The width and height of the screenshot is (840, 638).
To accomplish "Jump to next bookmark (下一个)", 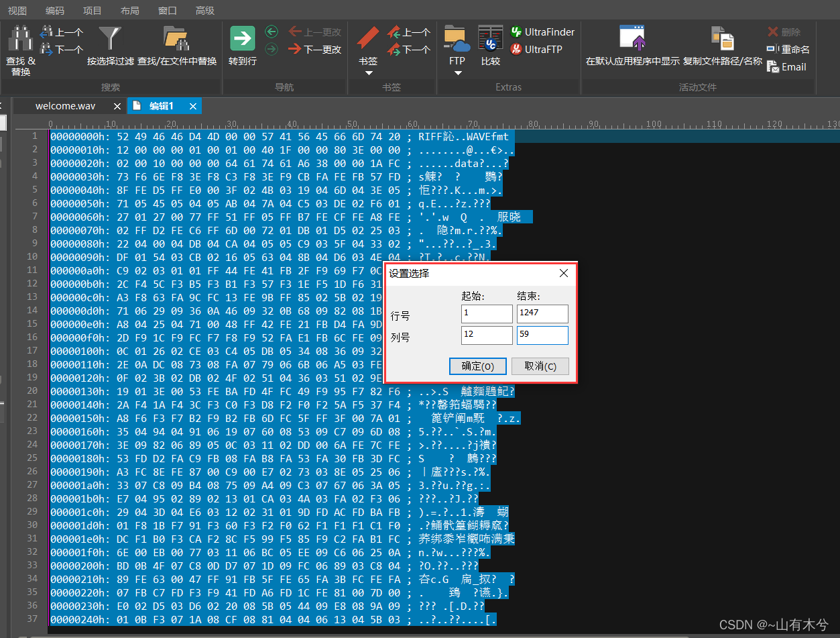I will pyautogui.click(x=408, y=49).
